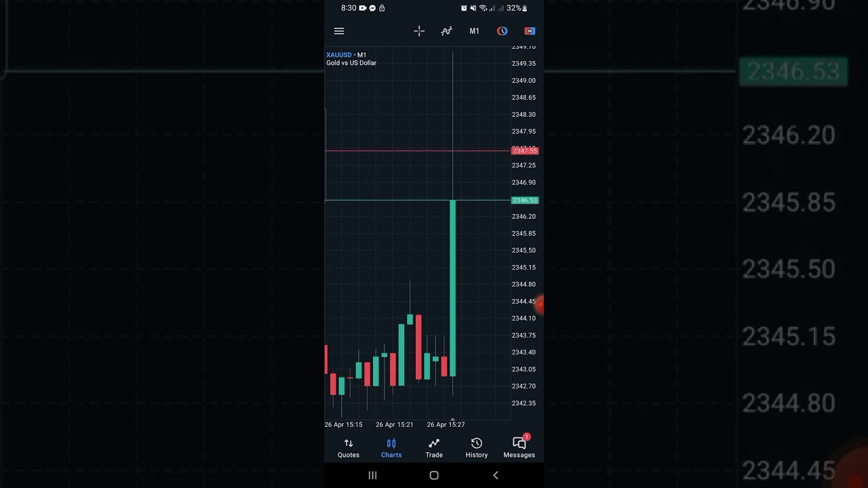The width and height of the screenshot is (868, 488).
Task: Switch to the Trade tab
Action: tap(434, 448)
